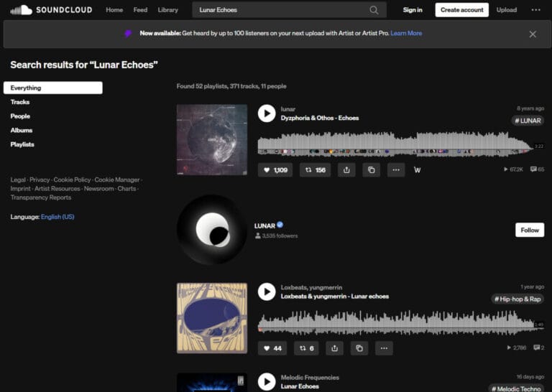This screenshot has height=392, width=552.
Task: Click the search magnifier icon
Action: 374,10
